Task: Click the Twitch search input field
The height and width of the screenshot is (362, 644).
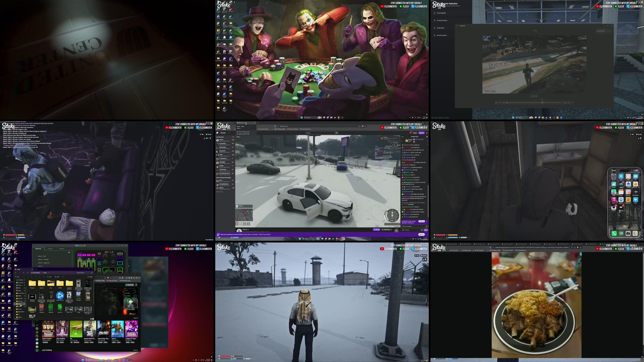Action: pos(319,133)
